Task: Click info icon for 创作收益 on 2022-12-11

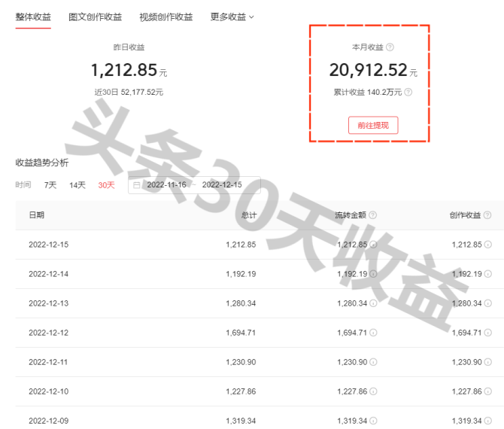Action: pyautogui.click(x=488, y=362)
